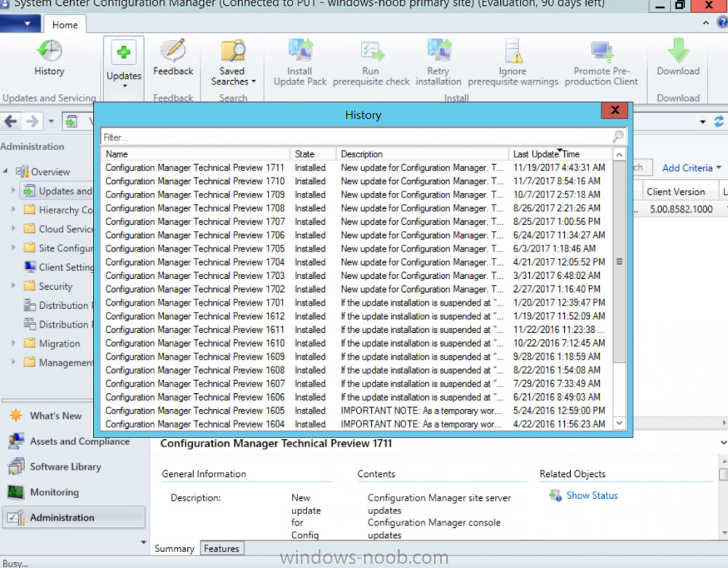Viewport: 728px width, 568px height.
Task: Expand Hierarchy Configuration node arrow
Action: tap(13, 210)
